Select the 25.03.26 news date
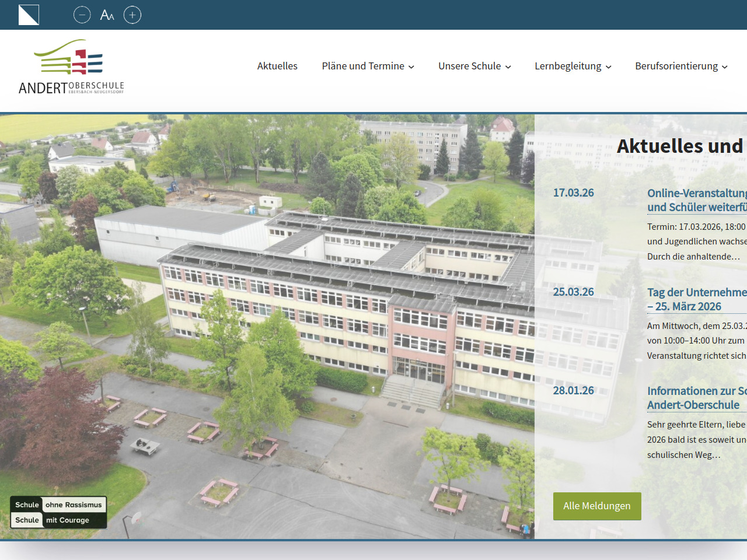 [573, 292]
